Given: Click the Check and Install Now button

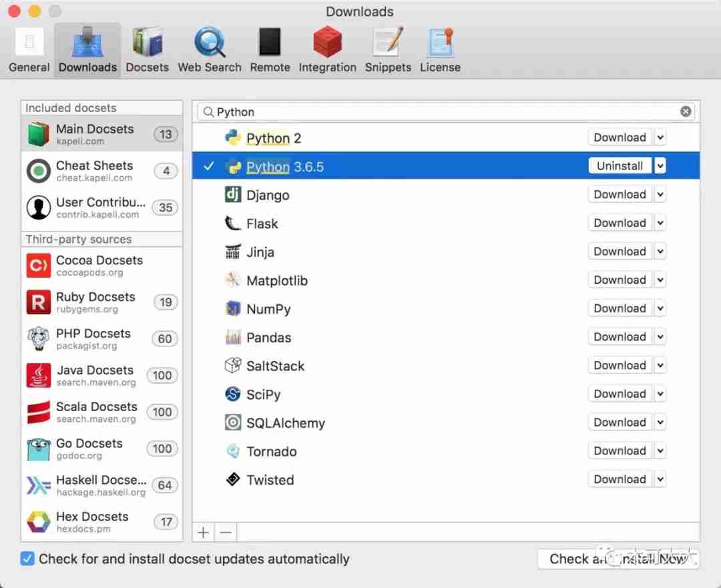Looking at the screenshot, I should coord(618,559).
